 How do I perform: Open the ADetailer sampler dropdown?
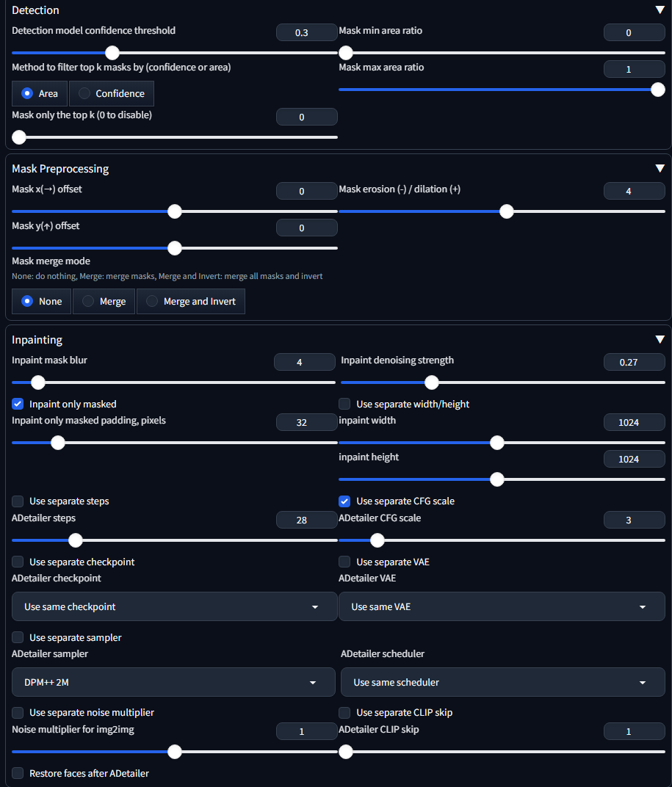173,682
